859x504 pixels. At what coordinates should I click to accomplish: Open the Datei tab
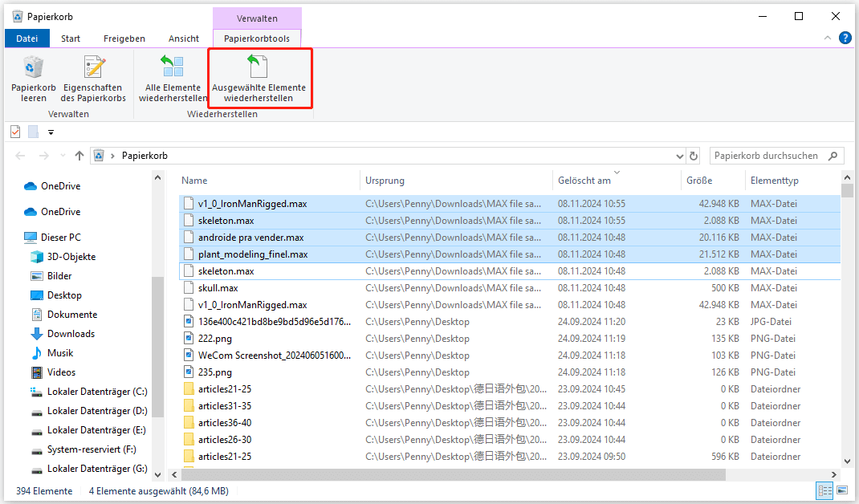pos(26,39)
